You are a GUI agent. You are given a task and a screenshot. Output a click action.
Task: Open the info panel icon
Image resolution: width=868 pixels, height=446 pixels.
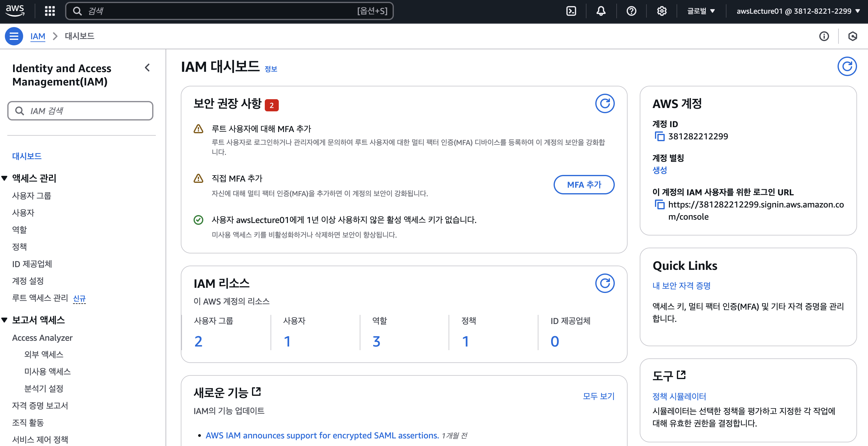pyautogui.click(x=824, y=36)
